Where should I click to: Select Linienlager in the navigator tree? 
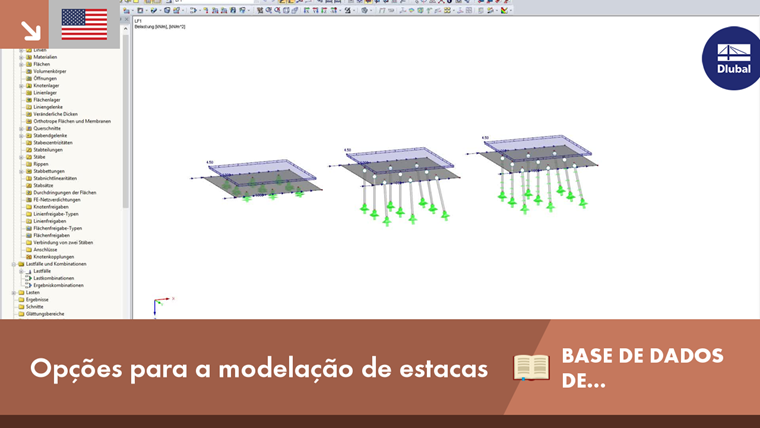pyautogui.click(x=45, y=93)
